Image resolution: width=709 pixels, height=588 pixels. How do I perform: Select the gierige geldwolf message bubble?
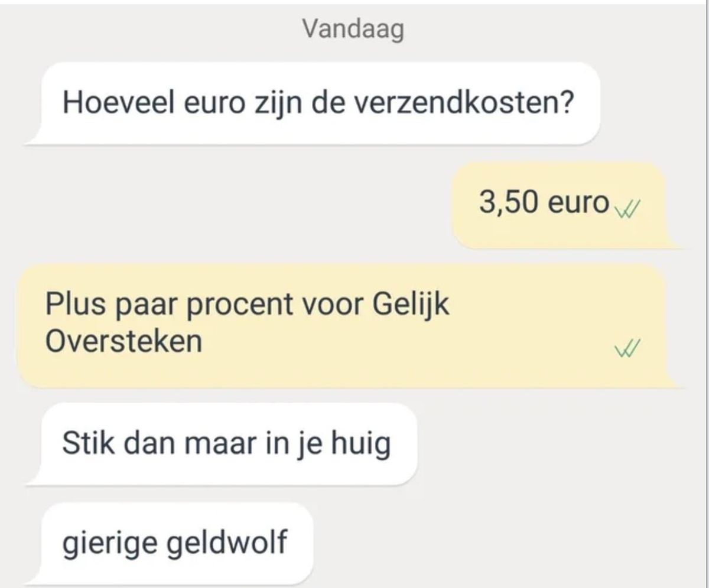(x=171, y=543)
